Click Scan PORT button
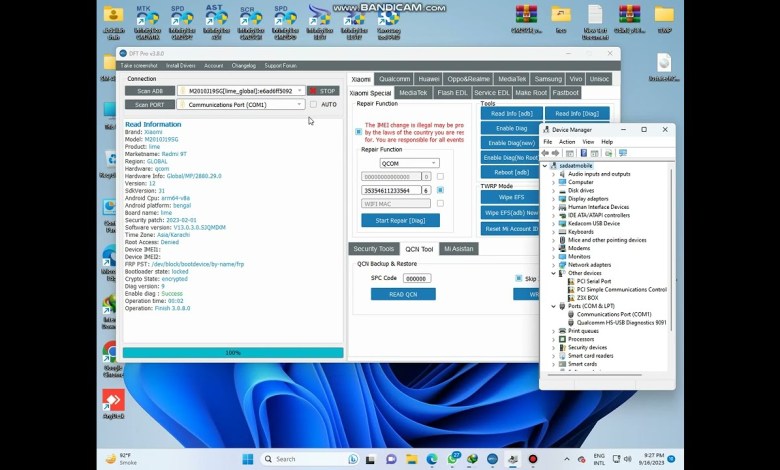This screenshot has width=780, height=470. click(x=150, y=104)
